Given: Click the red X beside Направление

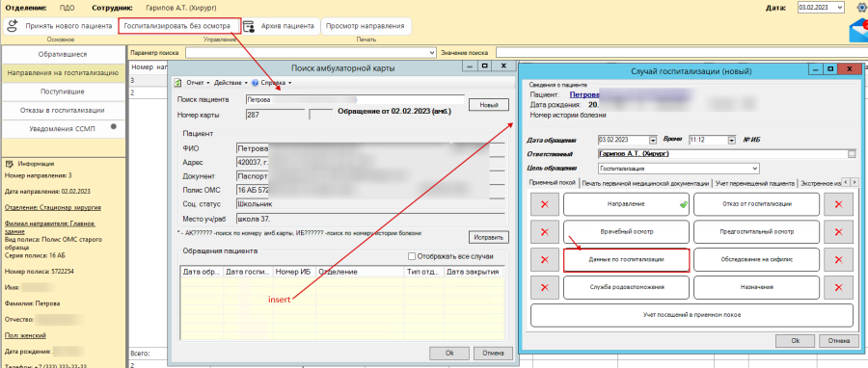Looking at the screenshot, I should tap(544, 204).
